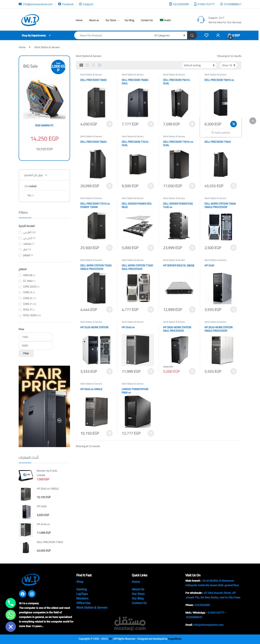Switch to grid view layout icon
The height and width of the screenshot is (644, 260).
[x=81, y=65]
